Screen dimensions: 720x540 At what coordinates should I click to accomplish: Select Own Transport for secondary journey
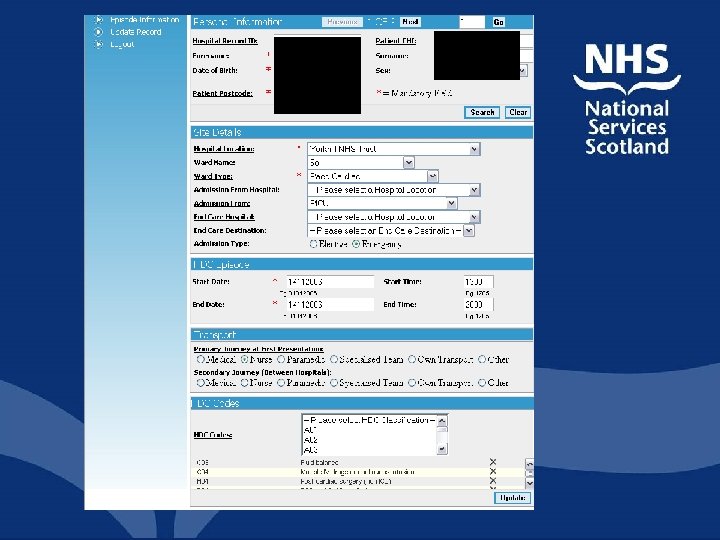(x=412, y=382)
